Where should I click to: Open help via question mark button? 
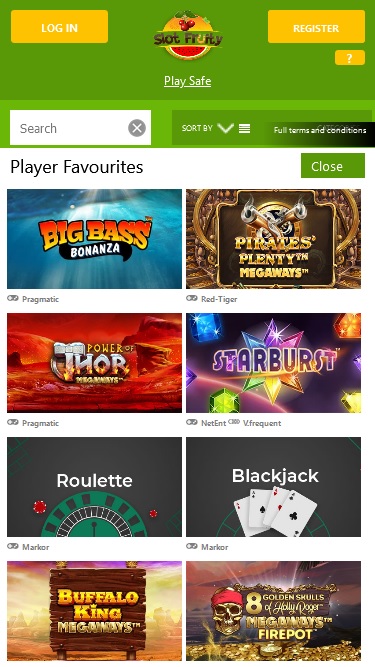(349, 58)
